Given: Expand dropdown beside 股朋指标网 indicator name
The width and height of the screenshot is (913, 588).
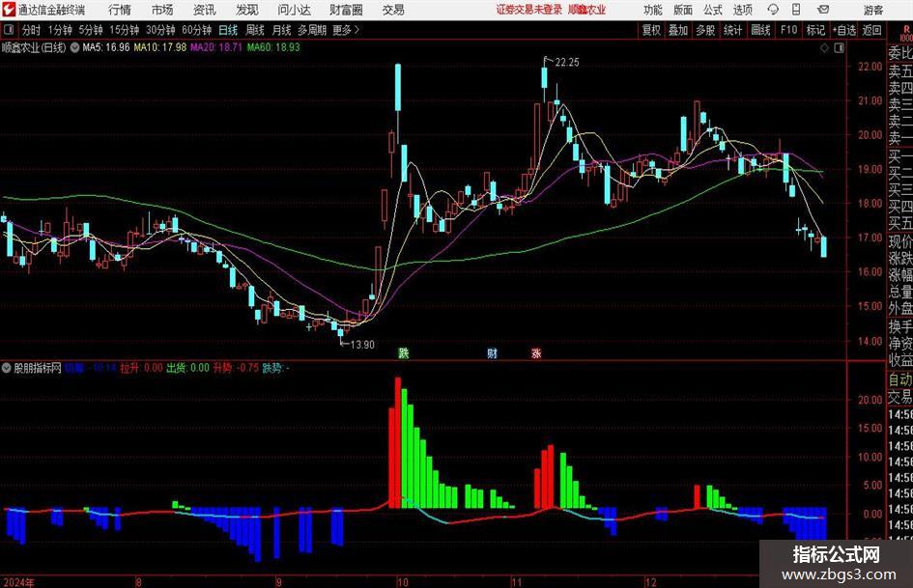Looking at the screenshot, I should click(x=7, y=368).
